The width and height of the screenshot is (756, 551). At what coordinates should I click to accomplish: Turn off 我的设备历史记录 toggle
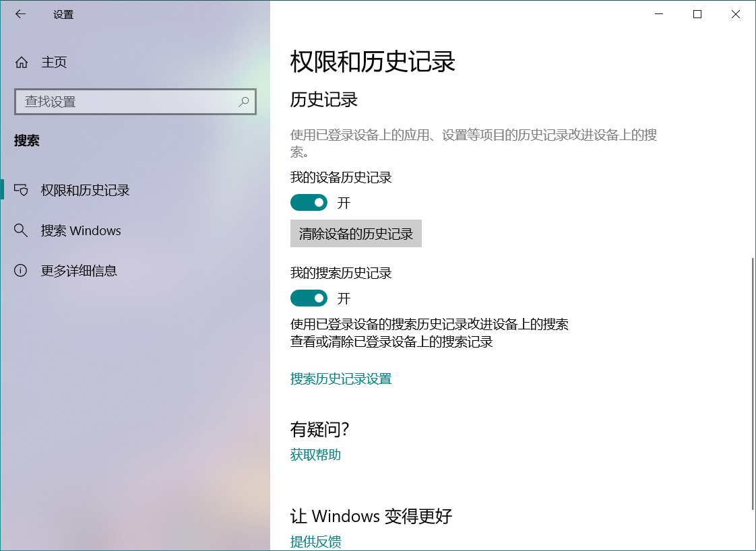point(309,203)
